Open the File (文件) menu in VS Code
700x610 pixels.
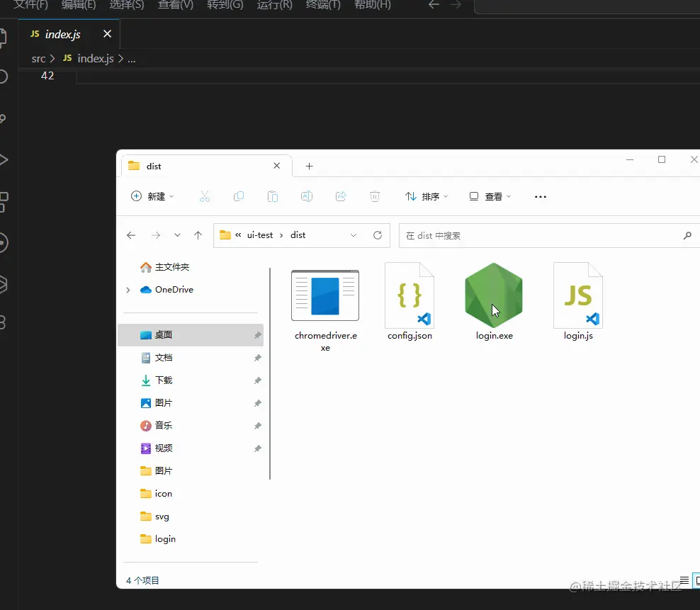(30, 5)
